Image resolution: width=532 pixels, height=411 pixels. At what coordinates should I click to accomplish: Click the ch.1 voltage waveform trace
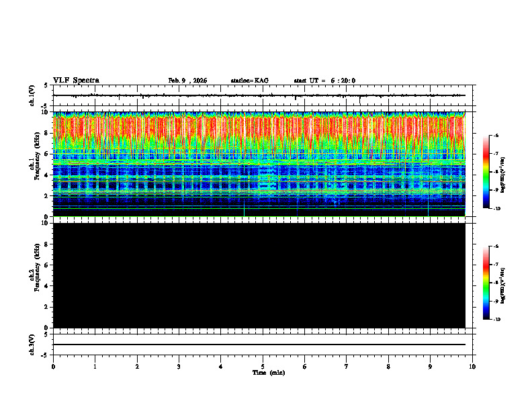(259, 95)
